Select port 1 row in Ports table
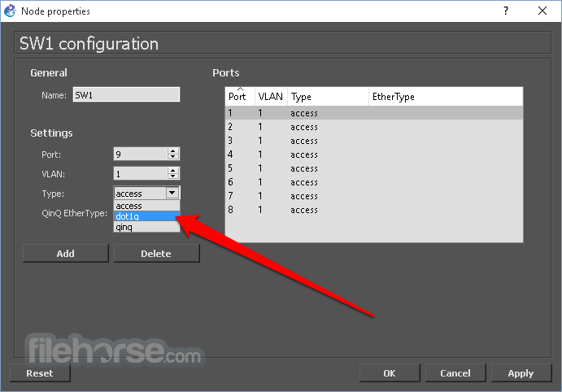Viewport: 562px width, 392px height. (x=374, y=113)
